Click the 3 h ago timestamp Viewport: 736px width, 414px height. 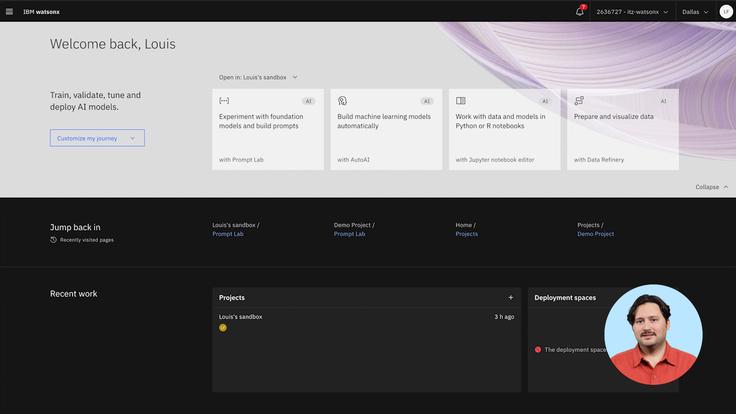pos(504,317)
